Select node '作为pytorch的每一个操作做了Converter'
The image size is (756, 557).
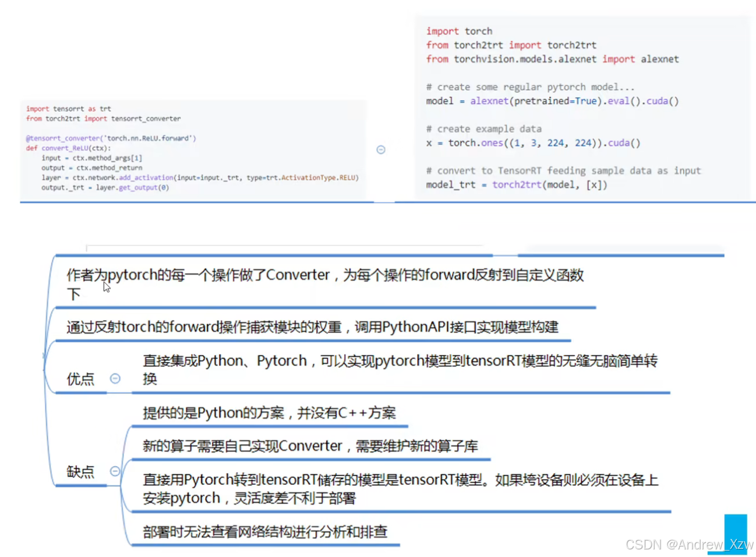pos(325,284)
